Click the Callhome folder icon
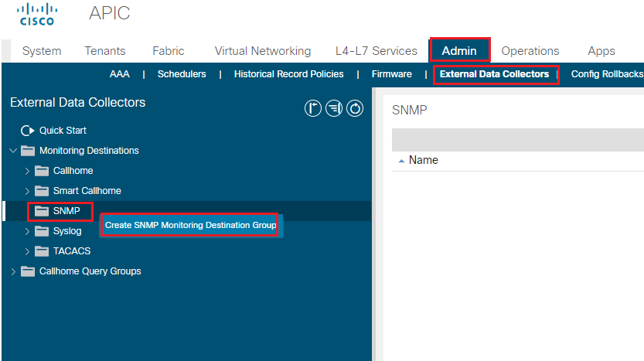The width and height of the screenshot is (644, 361). 42,171
